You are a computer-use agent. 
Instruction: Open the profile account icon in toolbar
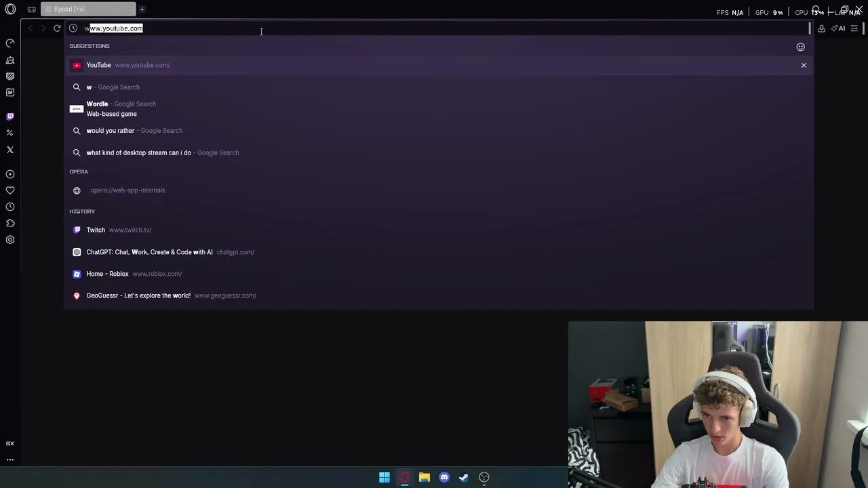(821, 28)
